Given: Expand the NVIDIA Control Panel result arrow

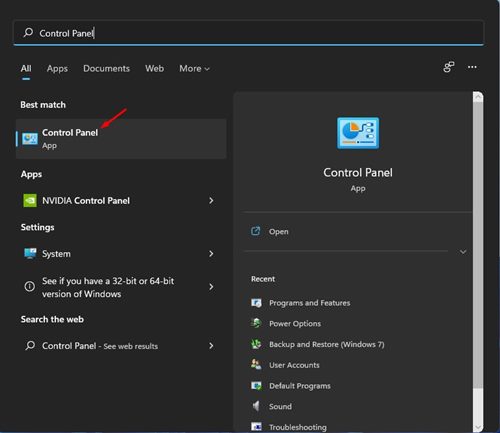Looking at the screenshot, I should pos(211,200).
